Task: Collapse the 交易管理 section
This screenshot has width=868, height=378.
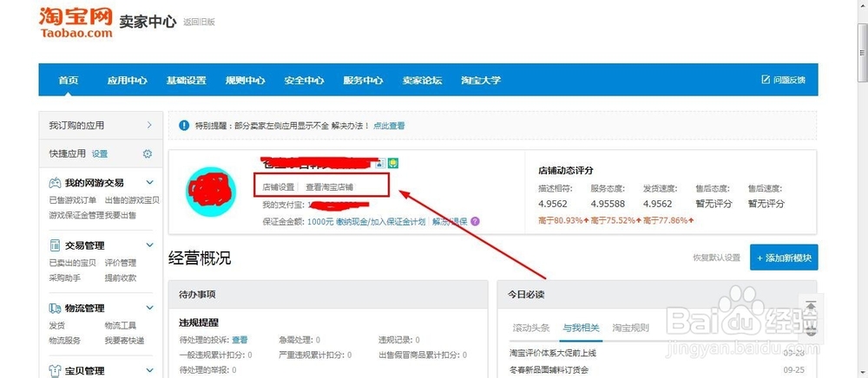Action: click(x=149, y=244)
